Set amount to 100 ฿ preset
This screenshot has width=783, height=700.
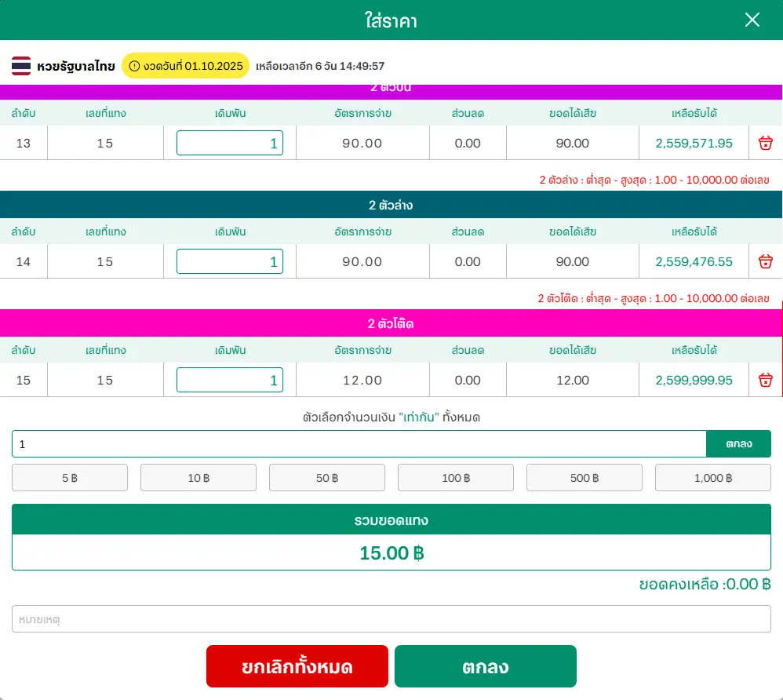[x=456, y=478]
